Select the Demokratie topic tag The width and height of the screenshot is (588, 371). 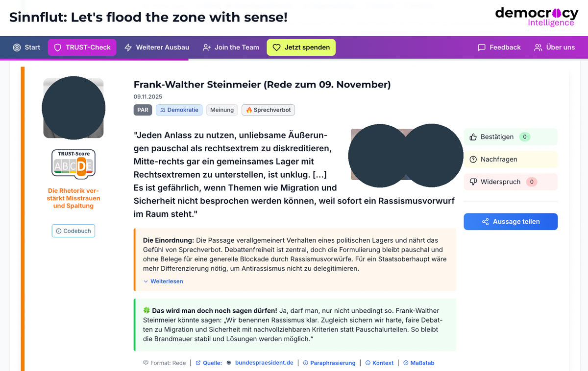[x=179, y=110]
